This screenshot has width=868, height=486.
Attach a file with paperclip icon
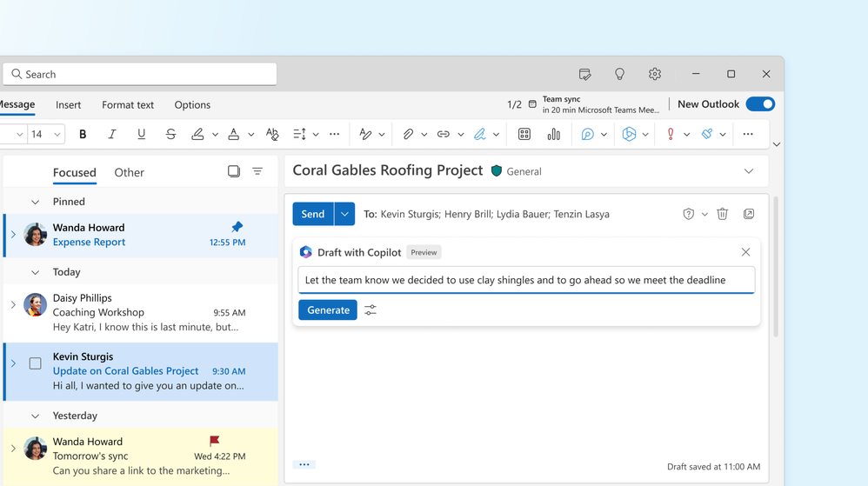coord(408,134)
